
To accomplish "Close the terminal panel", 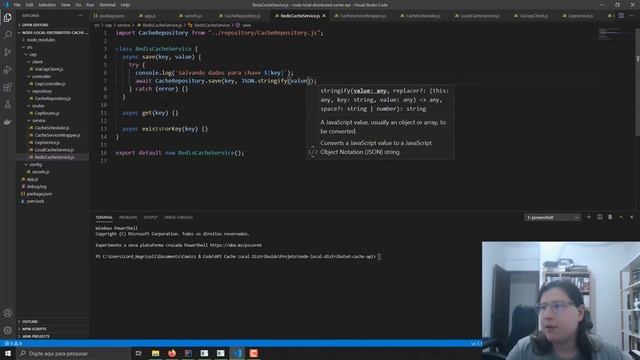I will pos(631,217).
